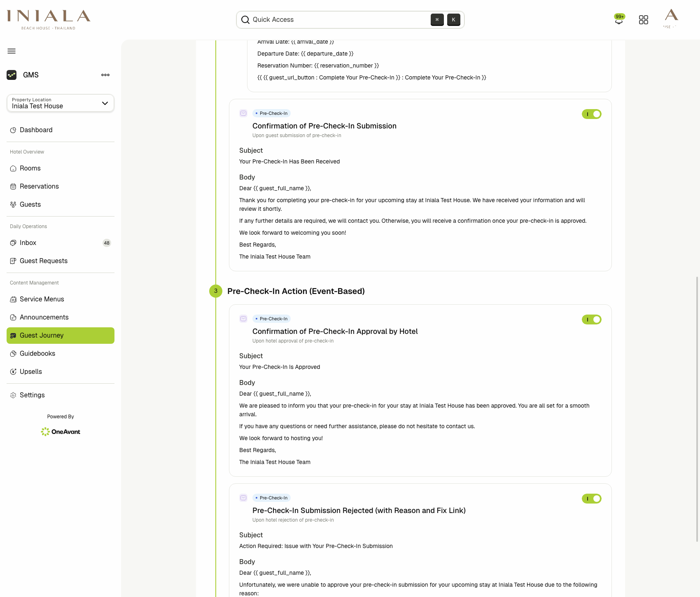Collapse the sidebar with hamburger menu

pos(11,51)
